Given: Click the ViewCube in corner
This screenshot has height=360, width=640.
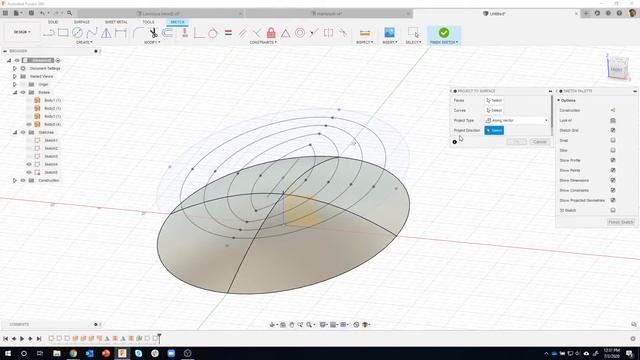Looking at the screenshot, I should click(x=617, y=67).
